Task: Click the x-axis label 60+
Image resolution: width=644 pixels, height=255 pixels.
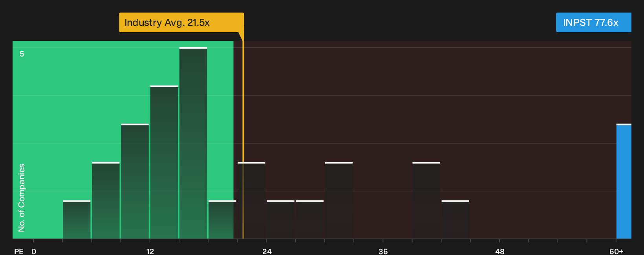Action: tap(616, 251)
